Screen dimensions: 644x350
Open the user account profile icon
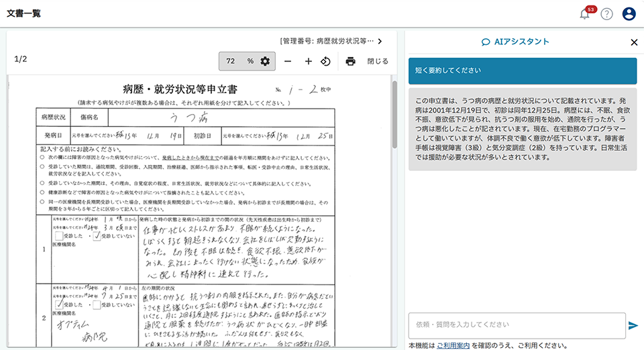click(629, 14)
